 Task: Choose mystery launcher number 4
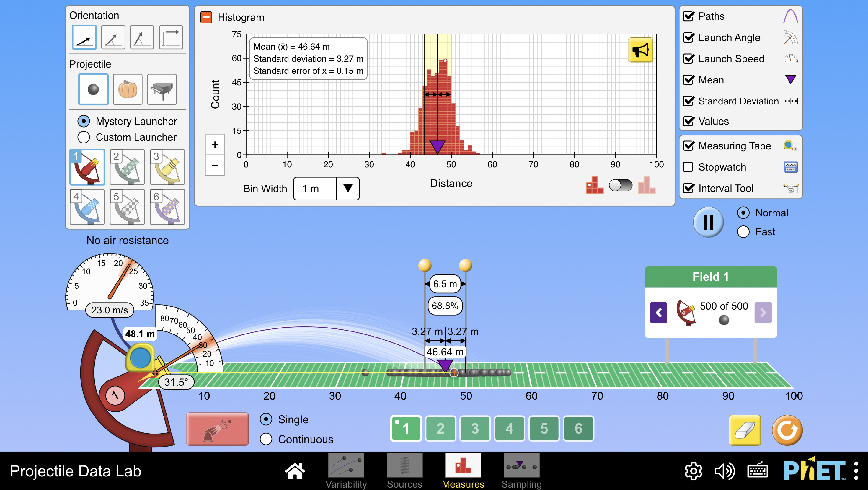(x=87, y=207)
